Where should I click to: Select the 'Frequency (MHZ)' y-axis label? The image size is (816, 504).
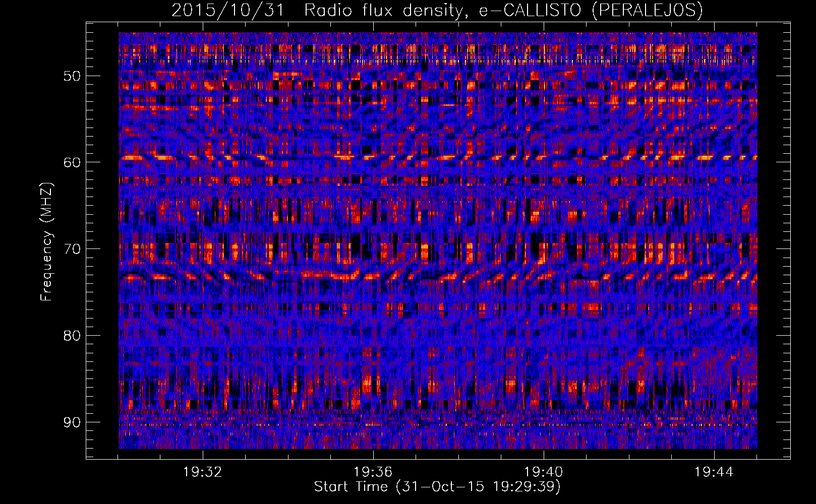click(46, 241)
